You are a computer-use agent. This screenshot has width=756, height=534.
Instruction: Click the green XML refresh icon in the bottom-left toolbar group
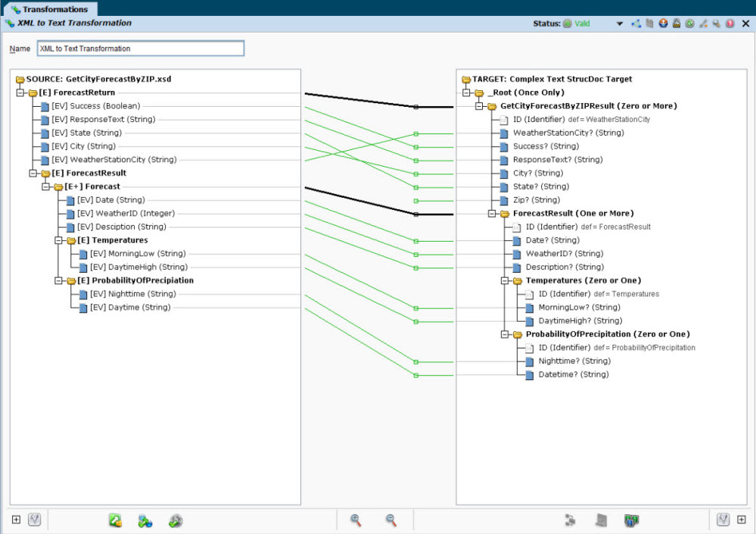point(115,521)
